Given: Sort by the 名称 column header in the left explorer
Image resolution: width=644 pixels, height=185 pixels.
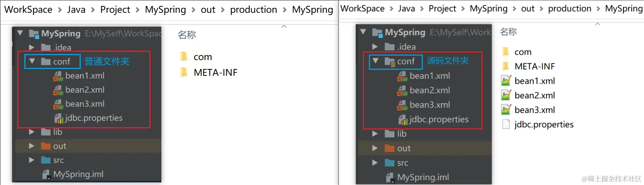Looking at the screenshot, I should 187,35.
